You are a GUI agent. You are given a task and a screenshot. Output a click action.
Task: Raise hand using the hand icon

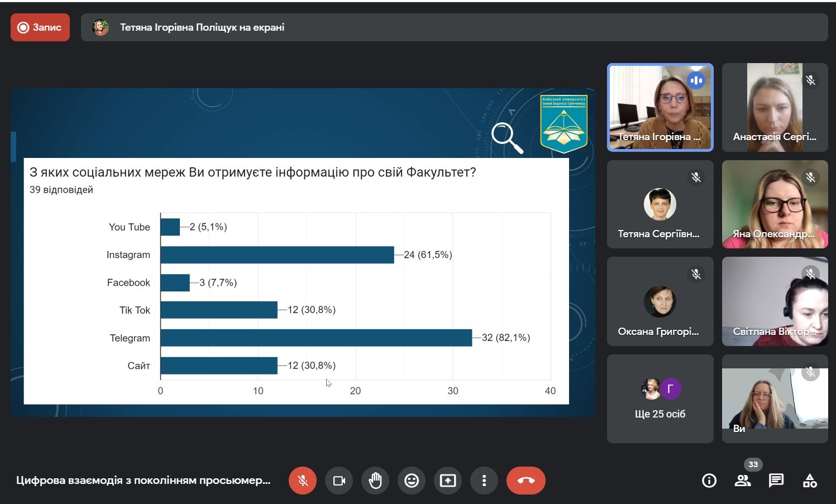pos(375,481)
